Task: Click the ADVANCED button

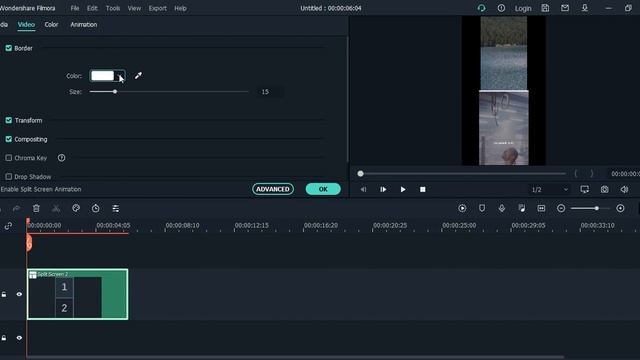Action: coord(273,189)
